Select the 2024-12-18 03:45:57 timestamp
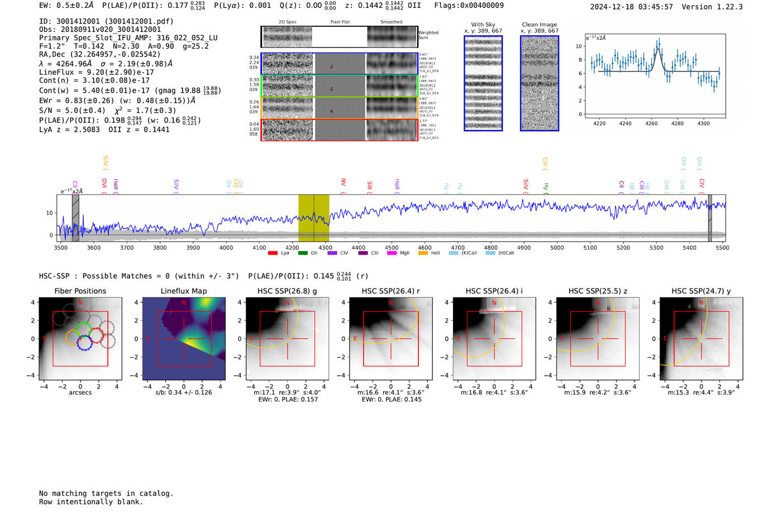Viewport: 782px width, 532px height. tap(631, 7)
